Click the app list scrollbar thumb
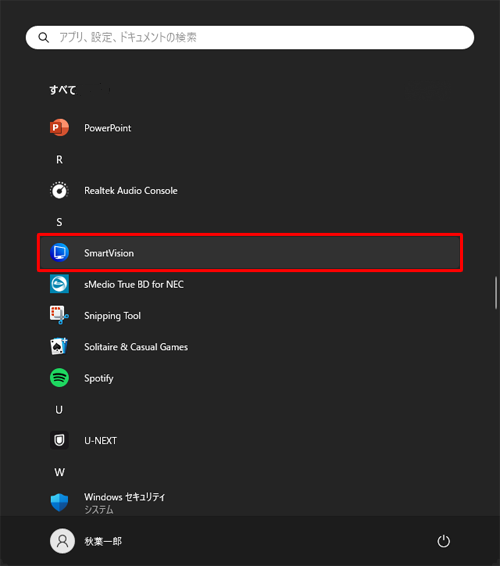 coord(496,292)
